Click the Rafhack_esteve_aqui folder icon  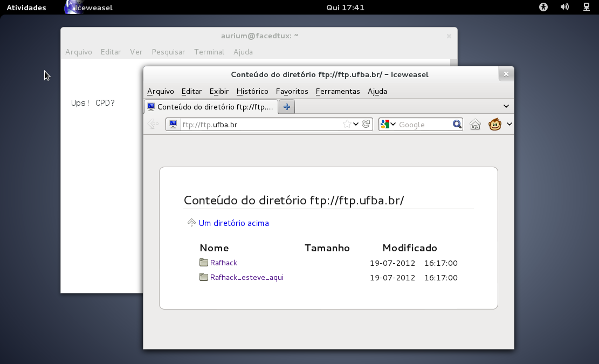[x=204, y=277]
